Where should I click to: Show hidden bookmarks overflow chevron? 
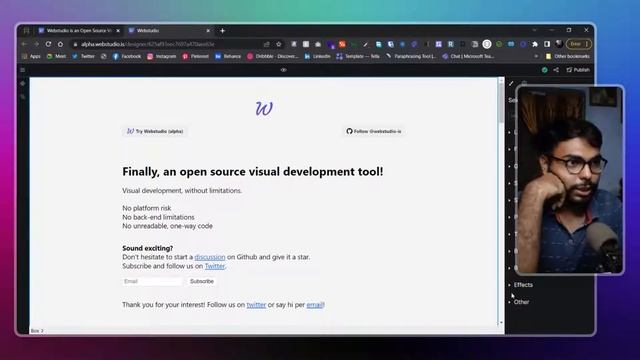(x=536, y=56)
